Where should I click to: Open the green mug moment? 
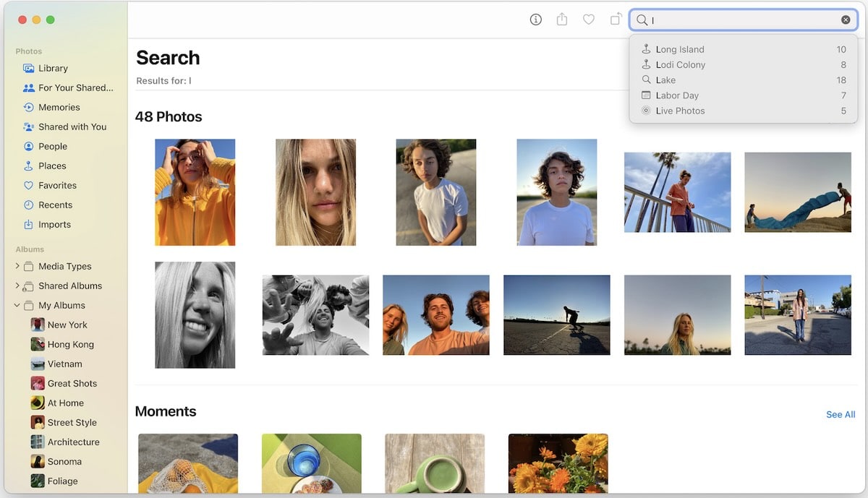[x=435, y=463]
